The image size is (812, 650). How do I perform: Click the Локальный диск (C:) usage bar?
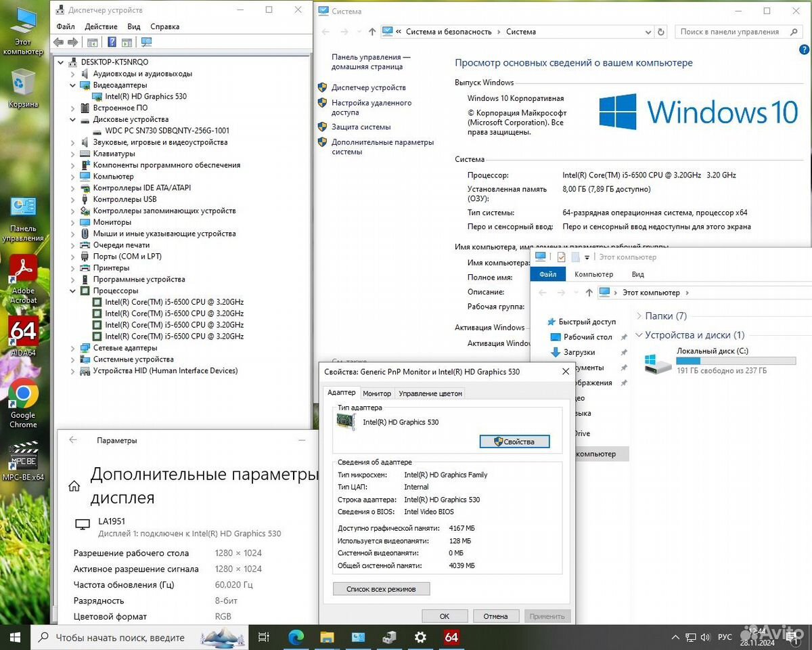[x=736, y=362]
